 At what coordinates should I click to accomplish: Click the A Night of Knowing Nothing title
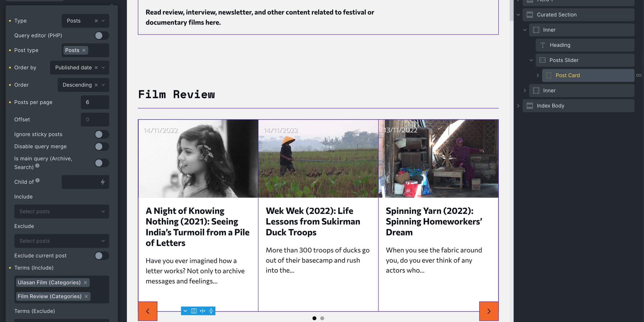click(198, 227)
